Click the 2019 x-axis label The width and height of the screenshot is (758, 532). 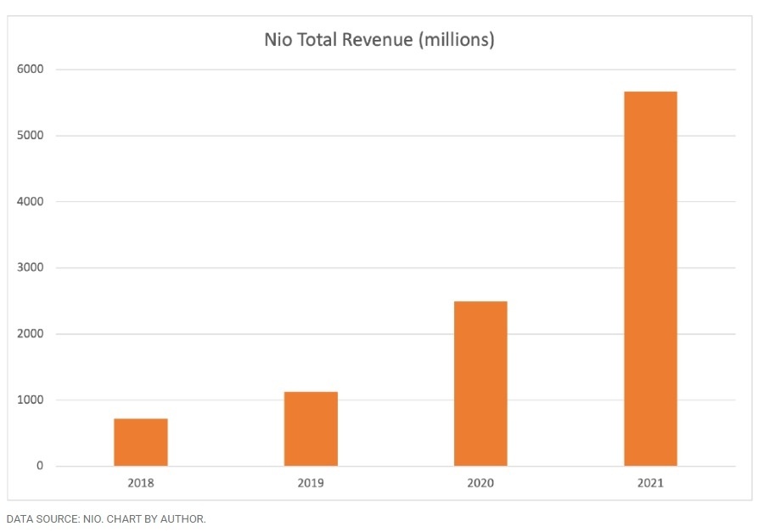coord(311,483)
